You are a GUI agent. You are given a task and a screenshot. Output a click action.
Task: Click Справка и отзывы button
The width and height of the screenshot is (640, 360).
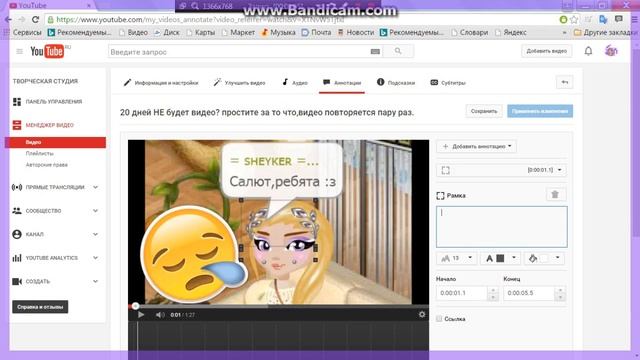click(x=40, y=307)
